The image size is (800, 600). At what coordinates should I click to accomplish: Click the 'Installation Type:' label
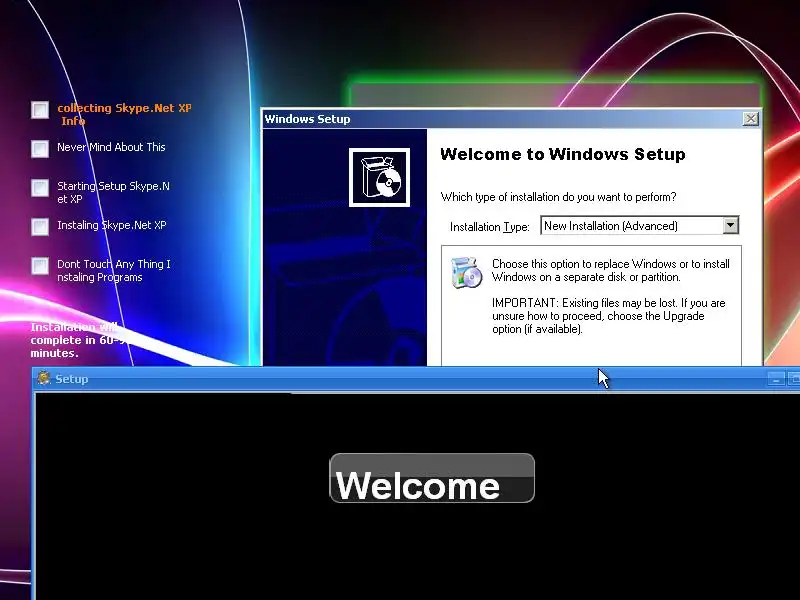pyautogui.click(x=489, y=227)
